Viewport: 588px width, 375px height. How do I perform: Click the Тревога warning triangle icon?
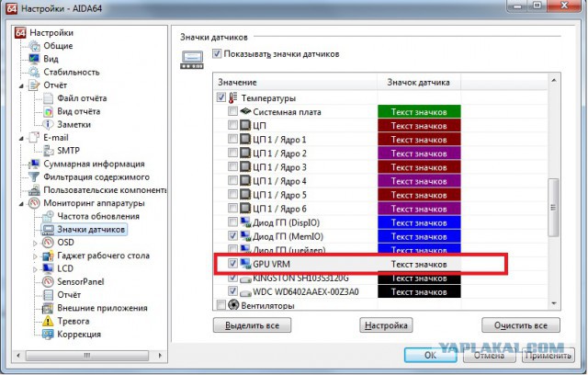48,322
